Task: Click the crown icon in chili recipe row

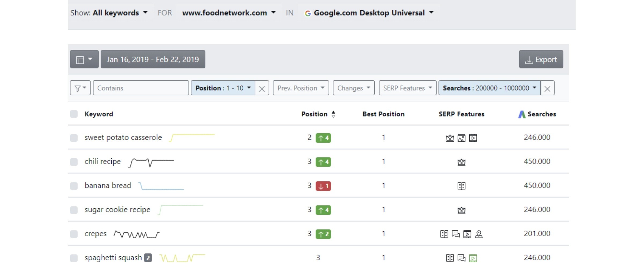Action: tap(461, 162)
